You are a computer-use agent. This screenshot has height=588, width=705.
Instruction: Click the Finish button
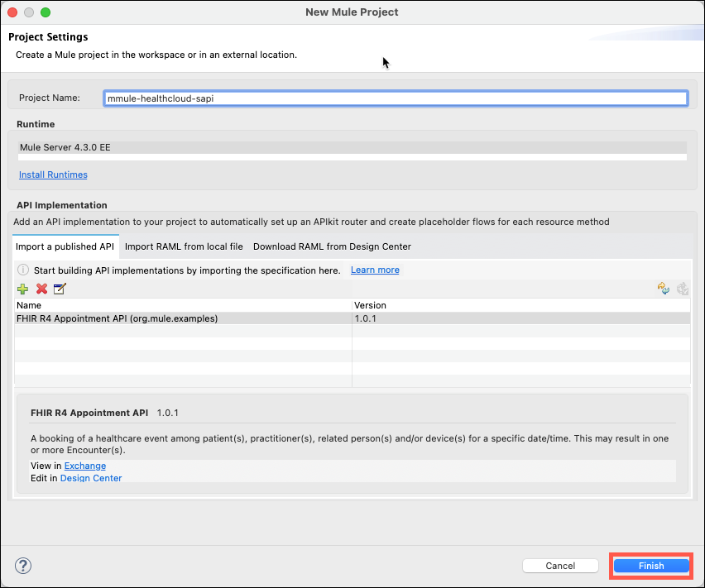651,566
